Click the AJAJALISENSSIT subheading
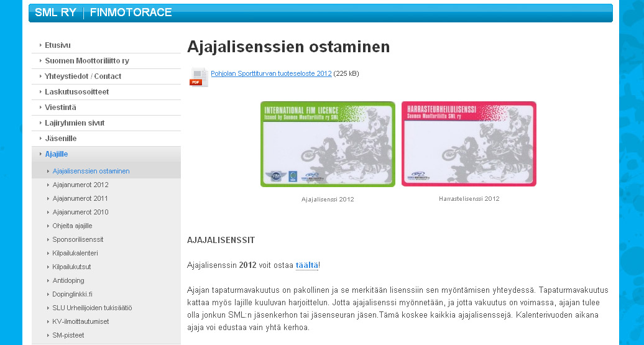This screenshot has height=345, width=644. [x=221, y=241]
